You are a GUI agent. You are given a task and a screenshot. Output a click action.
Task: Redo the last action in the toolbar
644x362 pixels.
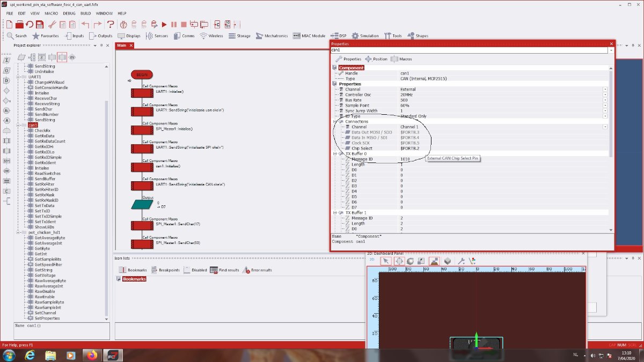97,24
